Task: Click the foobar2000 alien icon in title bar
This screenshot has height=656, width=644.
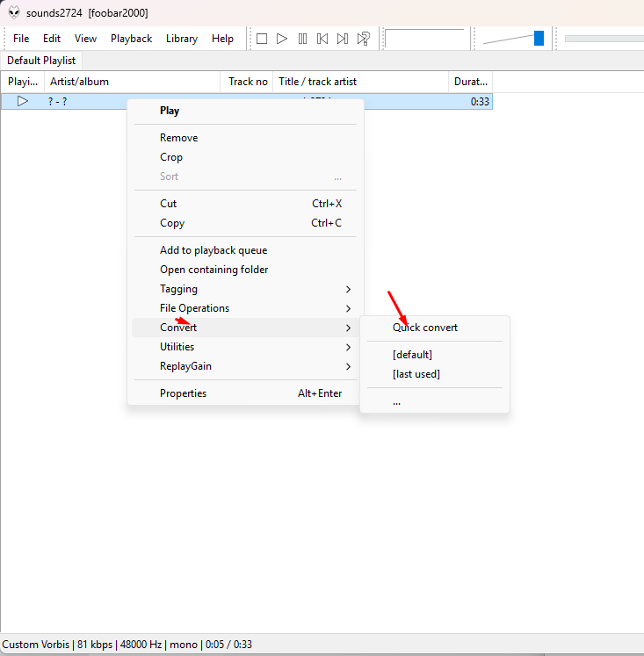Action: point(14,12)
